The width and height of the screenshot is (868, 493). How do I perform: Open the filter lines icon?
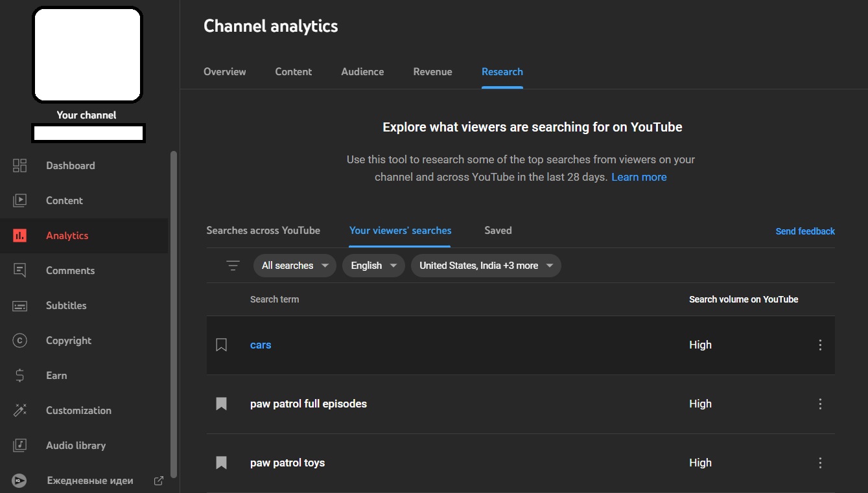tap(233, 266)
